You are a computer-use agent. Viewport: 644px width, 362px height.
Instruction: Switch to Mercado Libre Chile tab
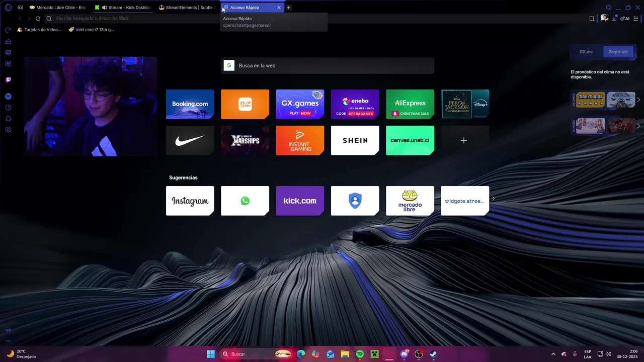[x=57, y=8]
